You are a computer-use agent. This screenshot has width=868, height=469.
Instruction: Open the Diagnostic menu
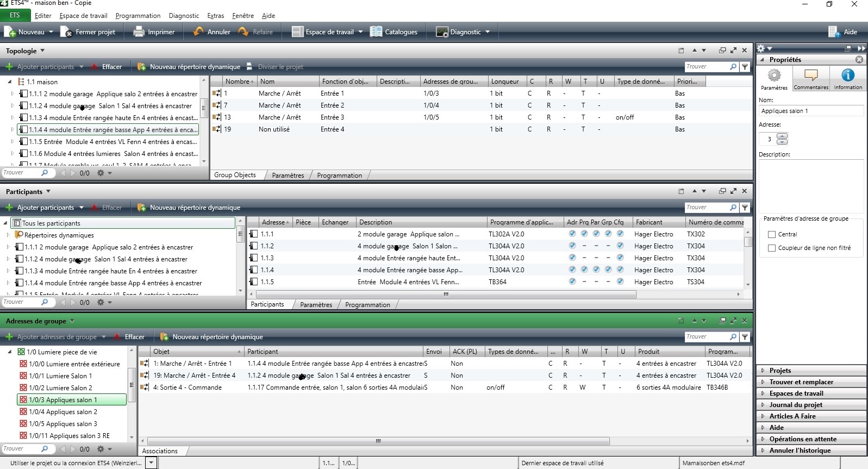click(184, 16)
